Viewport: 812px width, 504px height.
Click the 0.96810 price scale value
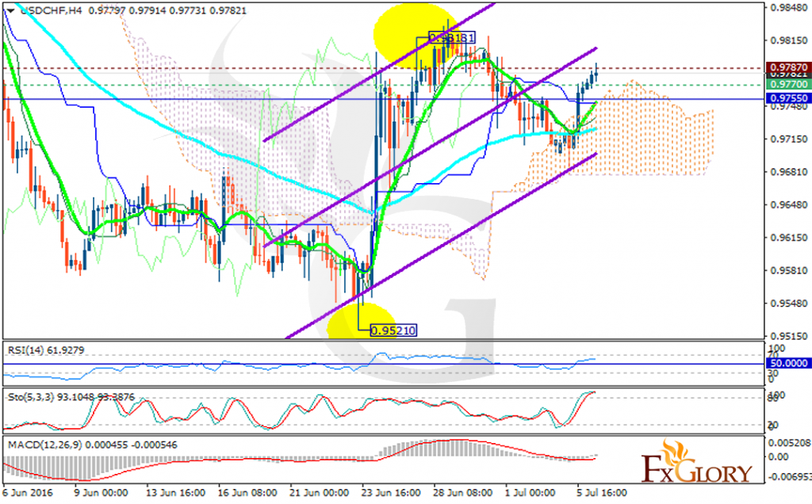(x=789, y=172)
